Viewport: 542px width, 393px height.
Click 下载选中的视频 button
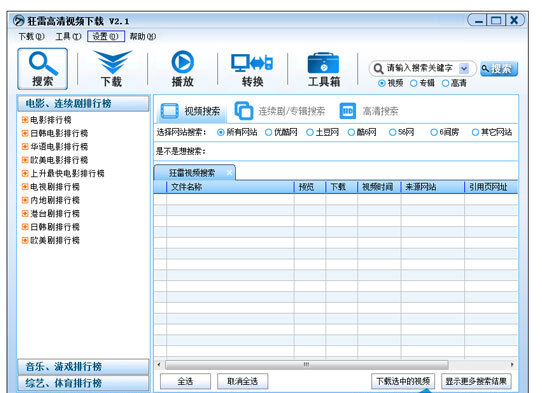403,381
